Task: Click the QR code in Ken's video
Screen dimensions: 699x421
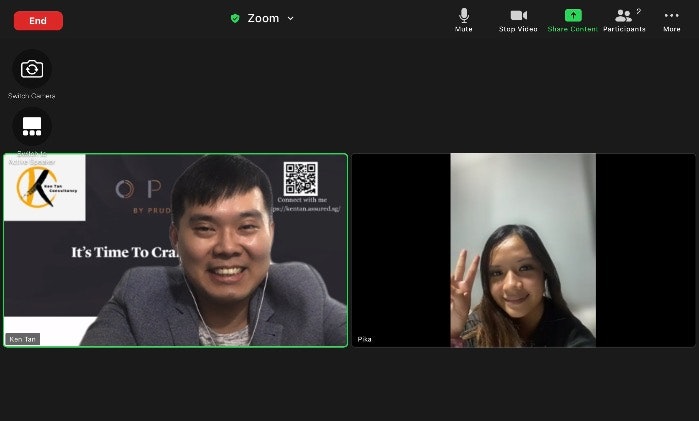Action: pyautogui.click(x=299, y=178)
